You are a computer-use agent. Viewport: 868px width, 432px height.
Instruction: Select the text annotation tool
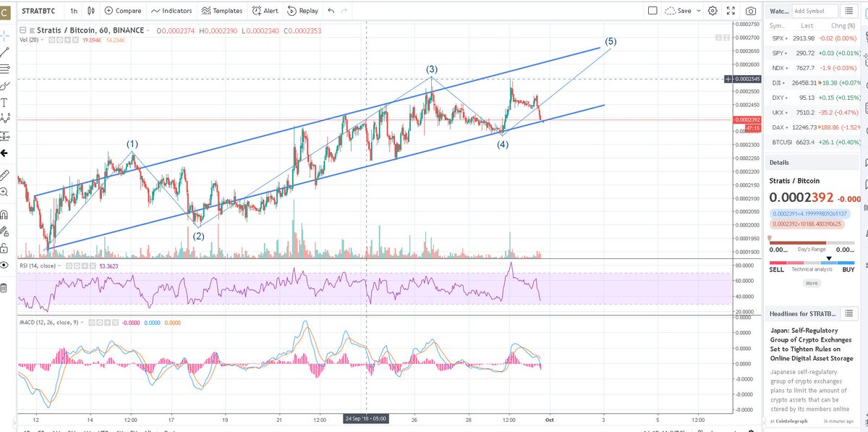pyautogui.click(x=4, y=102)
